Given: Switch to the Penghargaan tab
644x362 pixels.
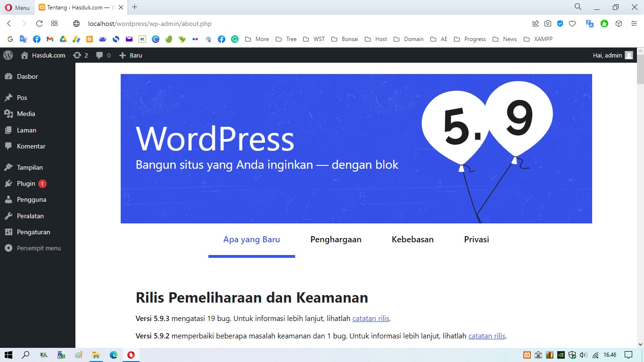Looking at the screenshot, I should [x=336, y=239].
